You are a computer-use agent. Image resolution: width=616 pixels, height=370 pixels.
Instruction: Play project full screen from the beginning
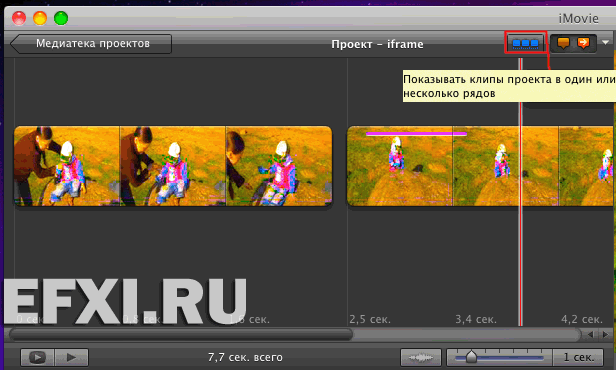point(38,357)
